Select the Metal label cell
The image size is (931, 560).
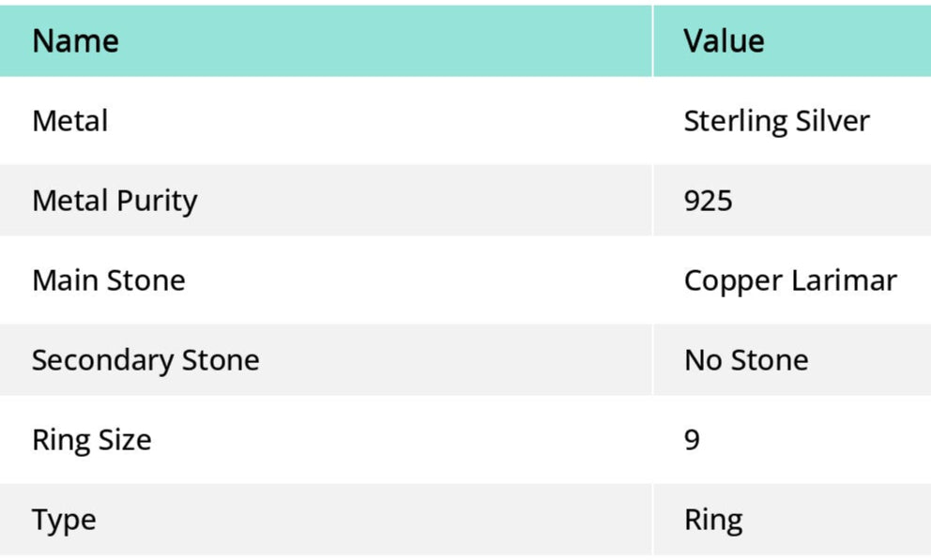pos(70,121)
